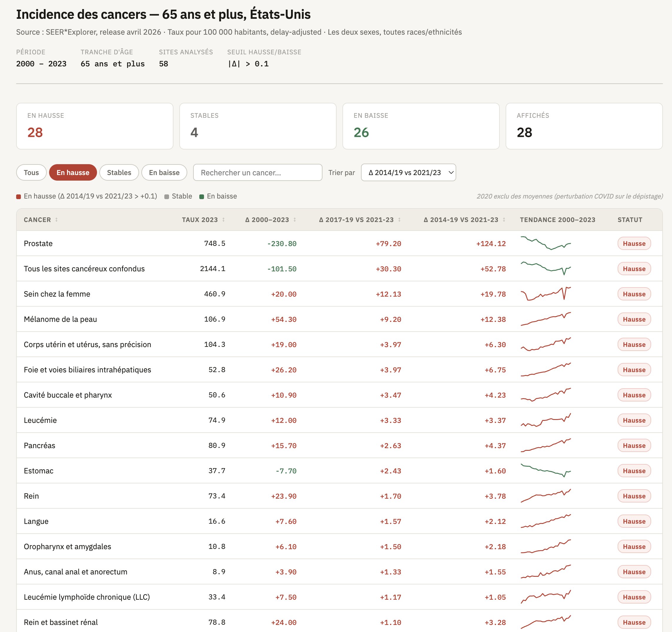Click the Hausse badge for Pancréas
The width and height of the screenshot is (672, 632).
point(634,446)
